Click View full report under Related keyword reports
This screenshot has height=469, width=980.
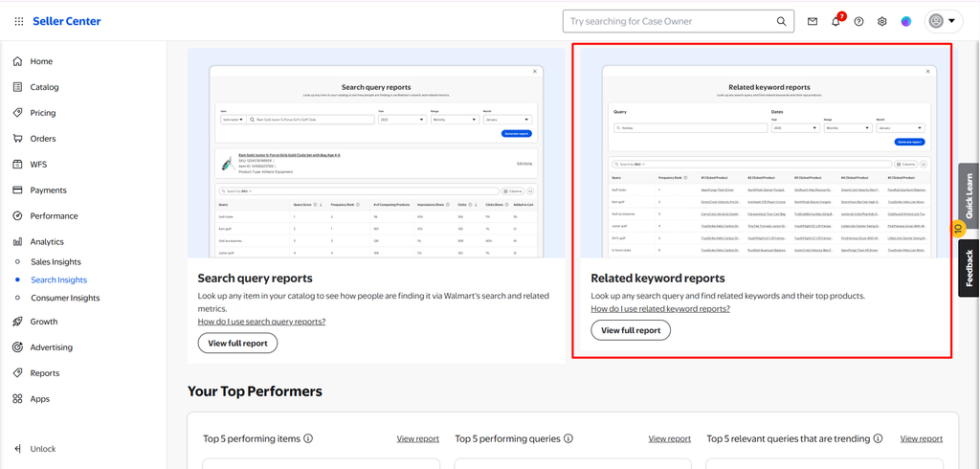coord(631,330)
